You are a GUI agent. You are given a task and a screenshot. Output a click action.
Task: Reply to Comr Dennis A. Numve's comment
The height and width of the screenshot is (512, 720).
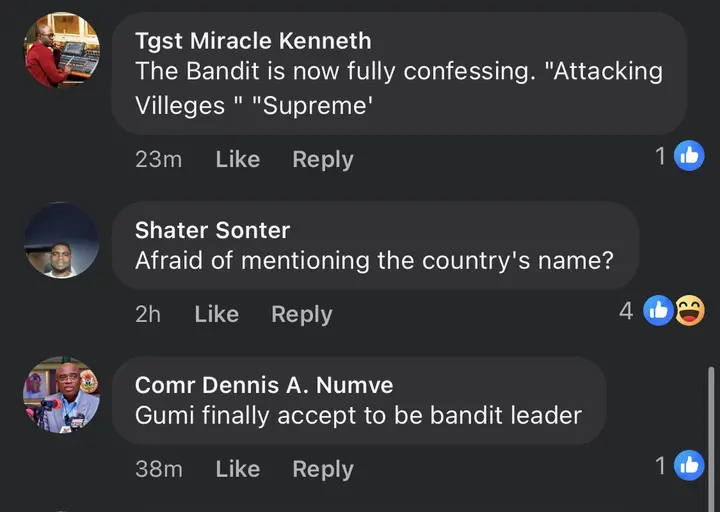(322, 469)
